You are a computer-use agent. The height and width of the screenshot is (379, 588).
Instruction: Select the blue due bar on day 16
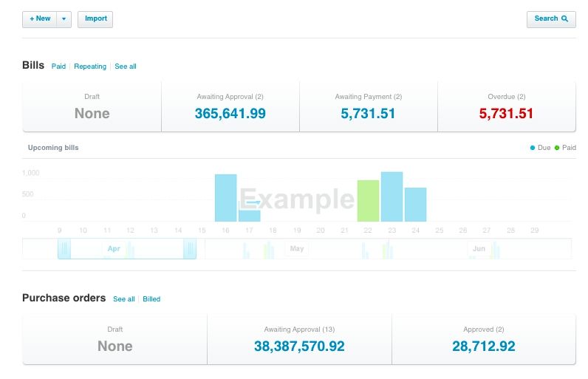[x=225, y=198]
